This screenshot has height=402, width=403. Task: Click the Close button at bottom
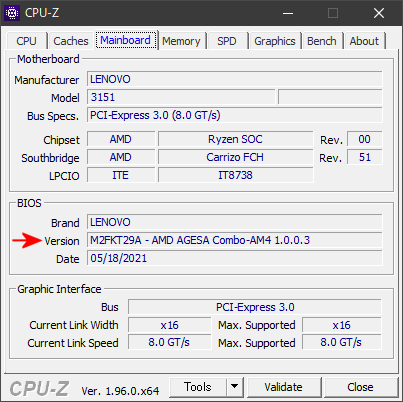tap(360, 387)
